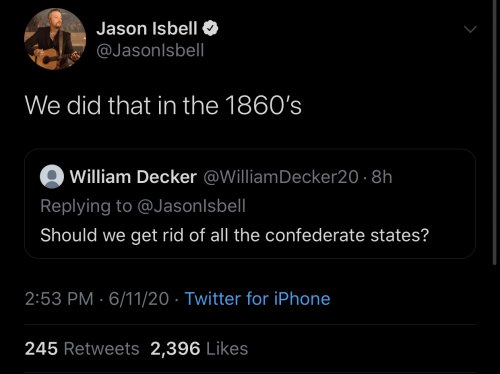Open Jason Isbell's profile picture
Viewport: 500px width, 374px height.
click(55, 39)
